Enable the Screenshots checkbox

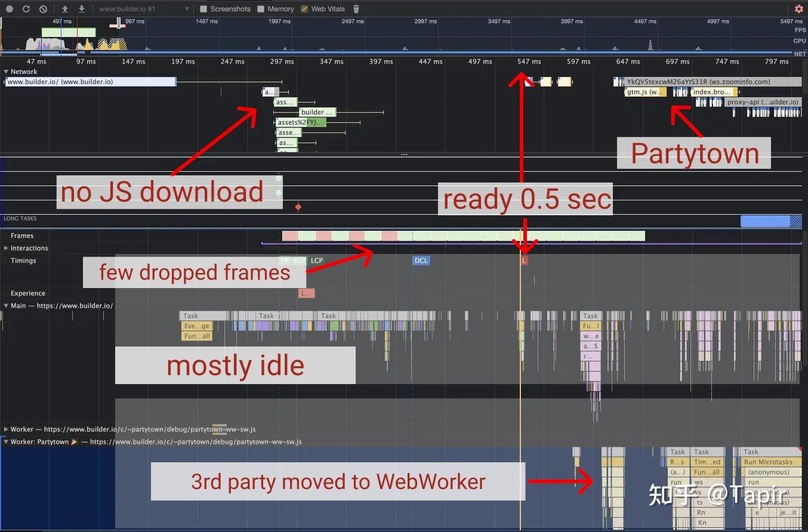(x=203, y=9)
